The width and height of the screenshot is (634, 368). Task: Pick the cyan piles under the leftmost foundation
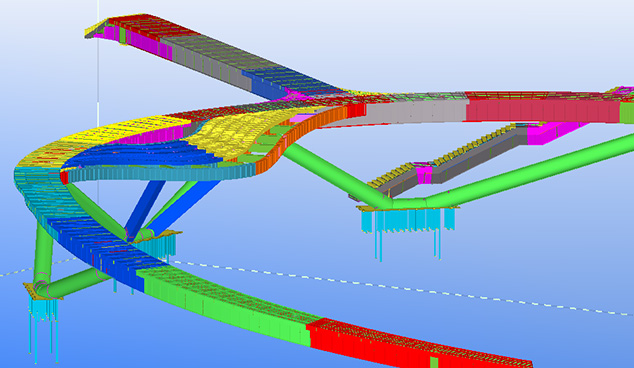[x=43, y=328]
